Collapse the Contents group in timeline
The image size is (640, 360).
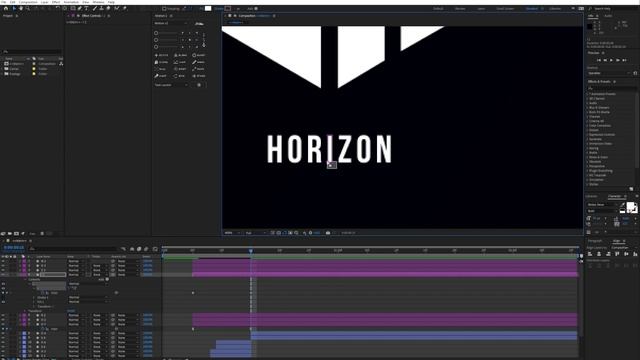coord(26,279)
